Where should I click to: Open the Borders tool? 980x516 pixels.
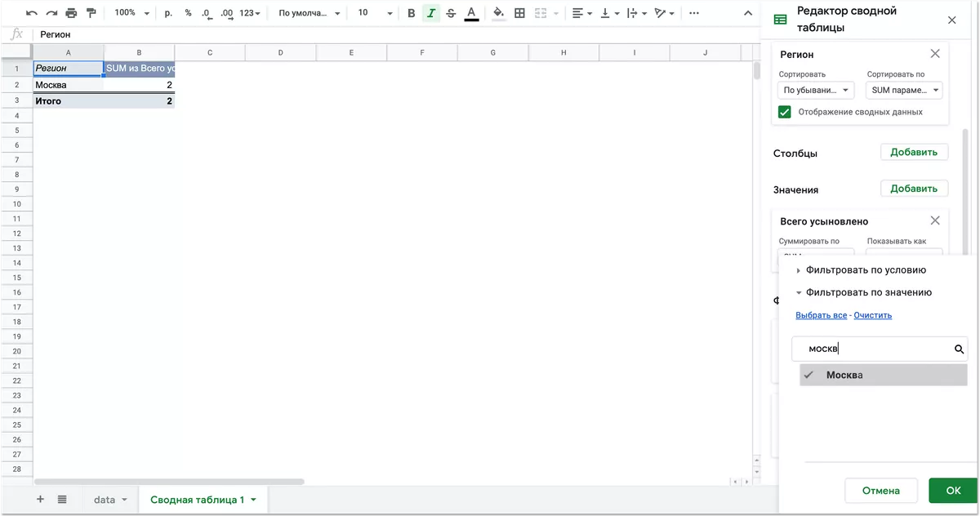click(519, 13)
